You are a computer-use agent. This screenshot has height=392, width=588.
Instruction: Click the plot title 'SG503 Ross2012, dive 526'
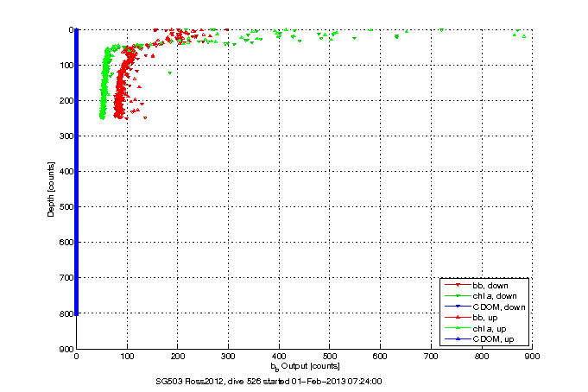(208, 382)
